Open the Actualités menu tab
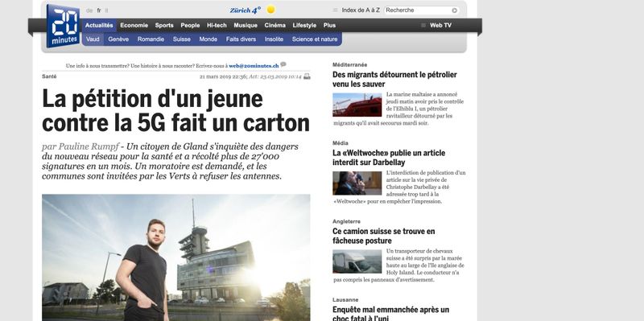 point(99,26)
